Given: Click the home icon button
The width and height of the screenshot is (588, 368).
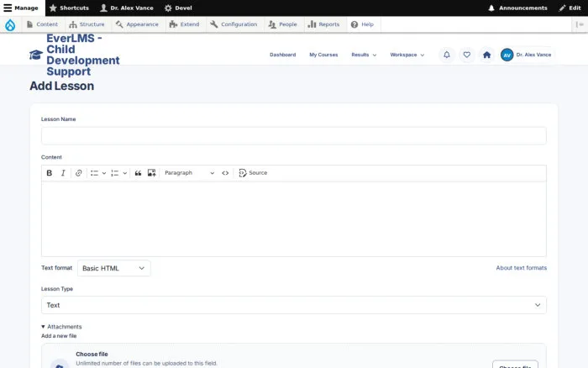Looking at the screenshot, I should coord(486,55).
